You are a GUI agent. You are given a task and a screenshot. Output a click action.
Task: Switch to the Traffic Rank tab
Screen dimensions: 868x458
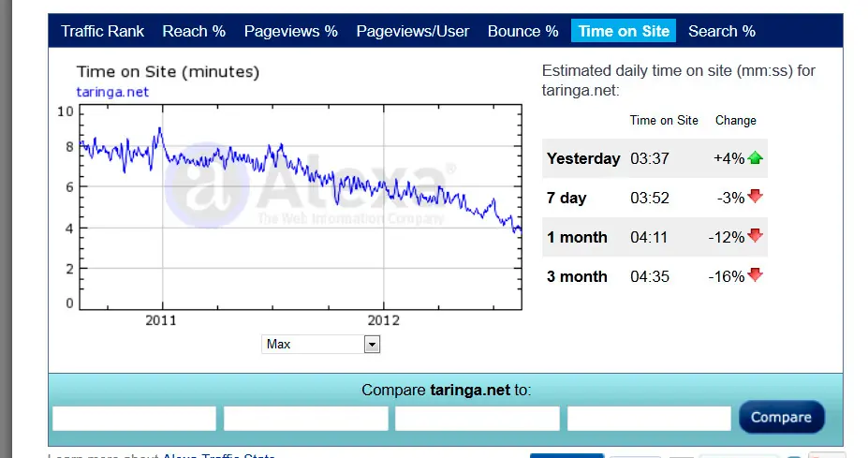point(102,31)
